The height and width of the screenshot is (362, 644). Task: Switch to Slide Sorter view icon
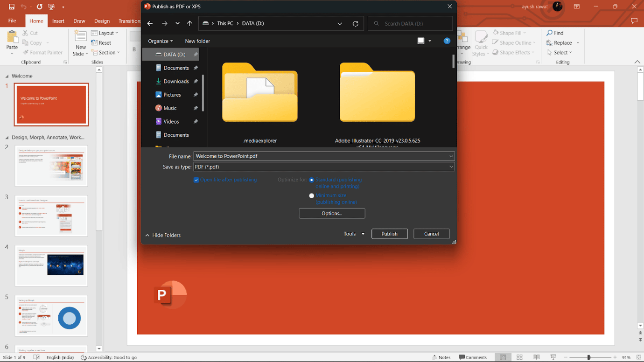519,357
